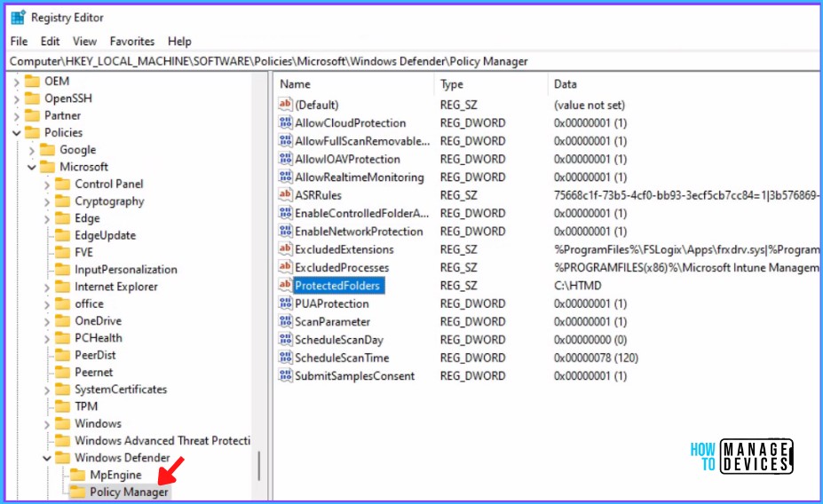Screen dimensions: 823x504
Task: Open the File menu
Action: [19, 42]
